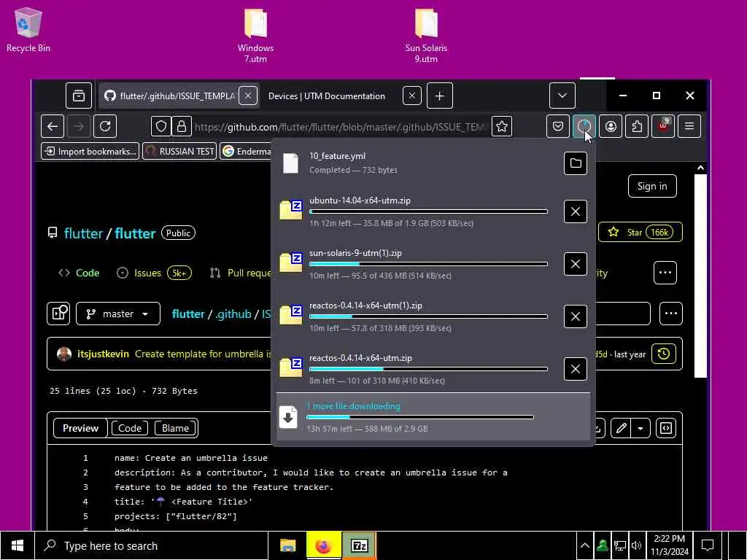Bookmark this page with star icon

pyautogui.click(x=502, y=126)
